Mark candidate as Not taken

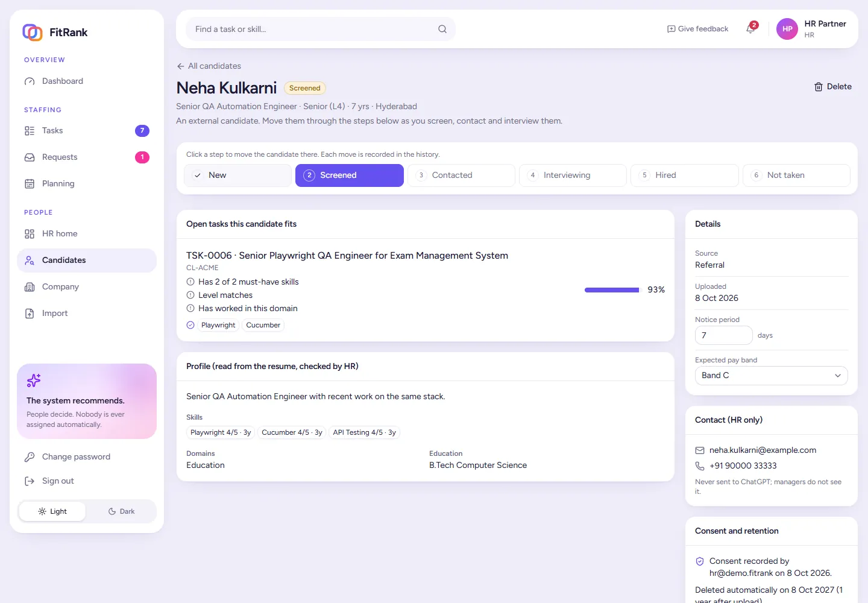tap(796, 175)
